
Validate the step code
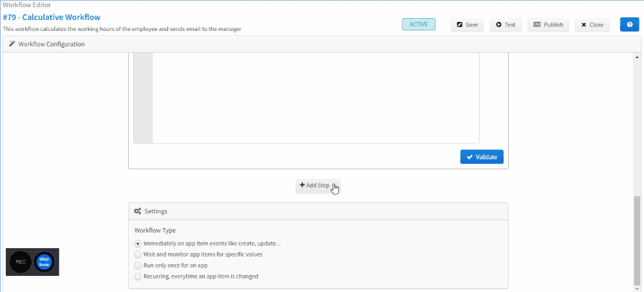click(x=482, y=157)
